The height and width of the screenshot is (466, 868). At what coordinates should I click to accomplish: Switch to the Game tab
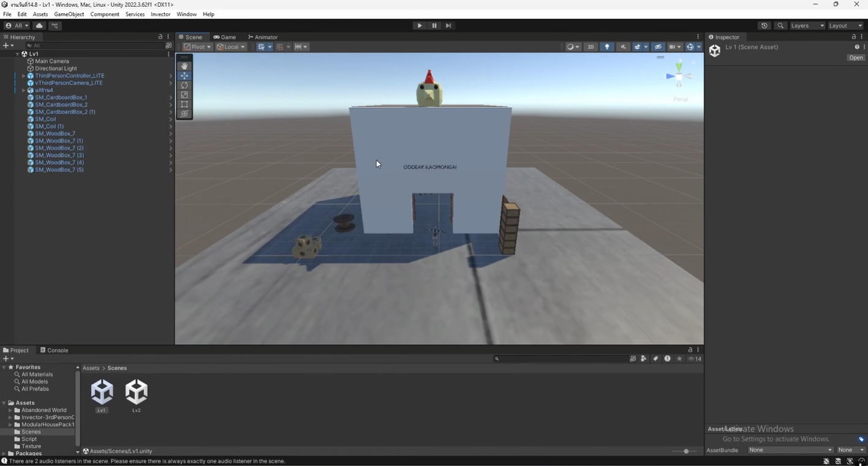coord(225,37)
